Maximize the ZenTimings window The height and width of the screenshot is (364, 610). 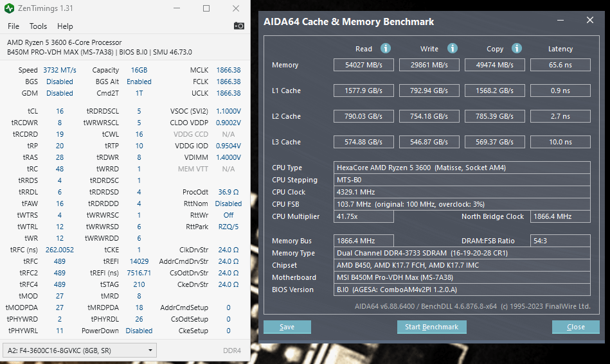tap(206, 8)
